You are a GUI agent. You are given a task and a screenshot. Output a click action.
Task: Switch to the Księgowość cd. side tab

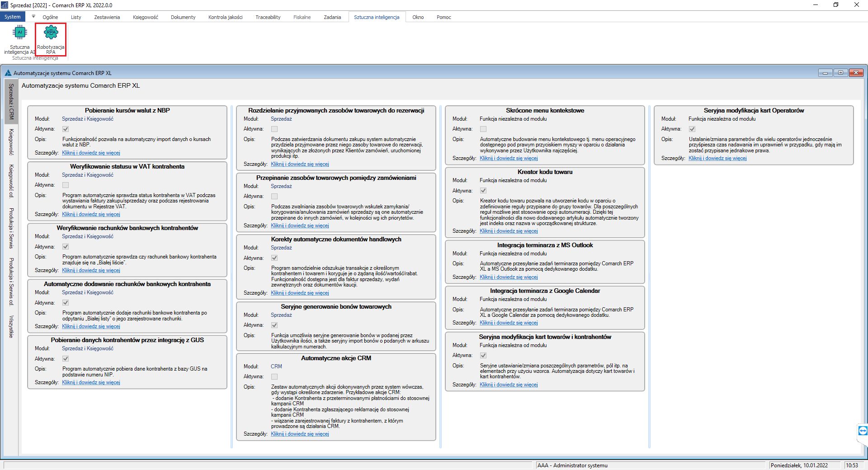click(x=11, y=181)
